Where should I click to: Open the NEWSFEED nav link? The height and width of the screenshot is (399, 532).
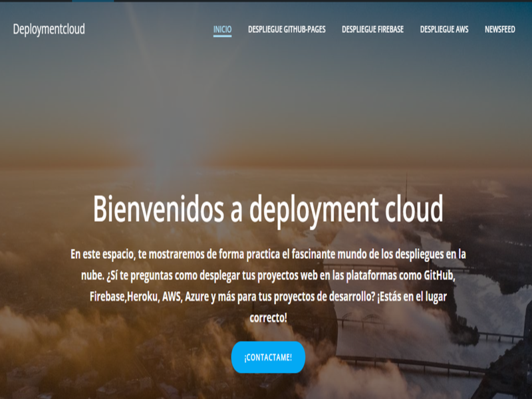point(500,29)
